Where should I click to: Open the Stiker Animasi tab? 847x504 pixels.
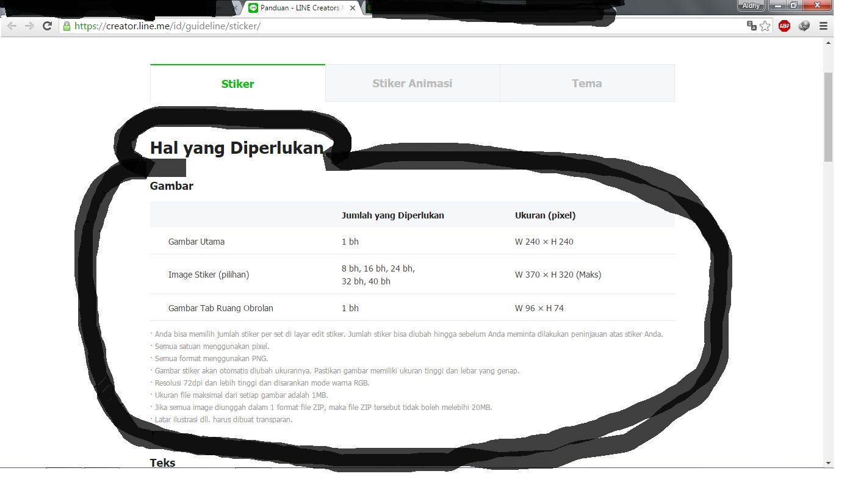click(413, 84)
